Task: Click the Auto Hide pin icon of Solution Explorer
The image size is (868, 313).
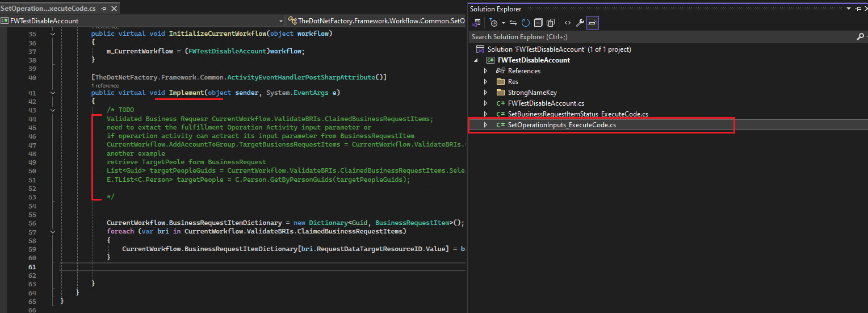Action: click(x=859, y=9)
